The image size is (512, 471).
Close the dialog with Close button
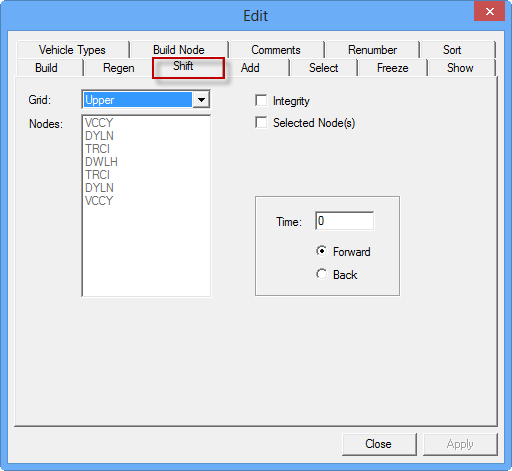point(379,444)
